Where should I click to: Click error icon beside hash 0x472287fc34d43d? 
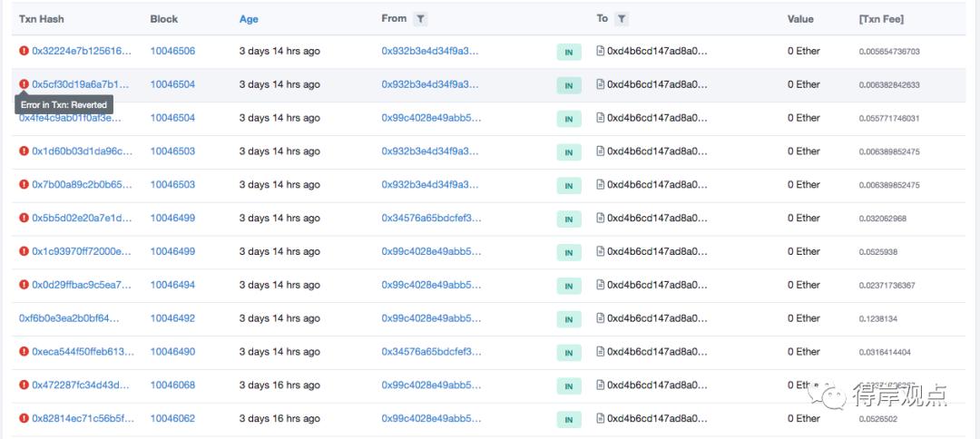(x=24, y=385)
